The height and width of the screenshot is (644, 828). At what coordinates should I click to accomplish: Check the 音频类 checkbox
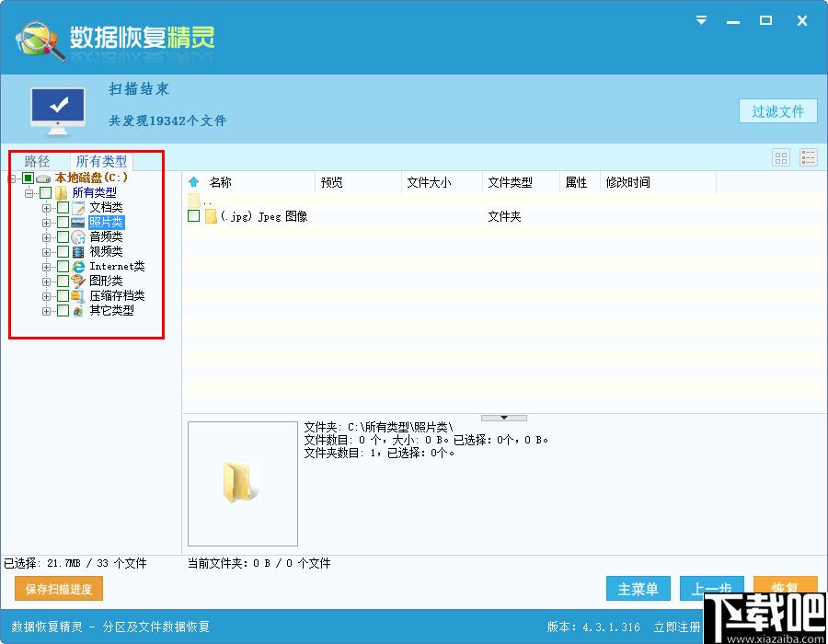pyautogui.click(x=63, y=237)
